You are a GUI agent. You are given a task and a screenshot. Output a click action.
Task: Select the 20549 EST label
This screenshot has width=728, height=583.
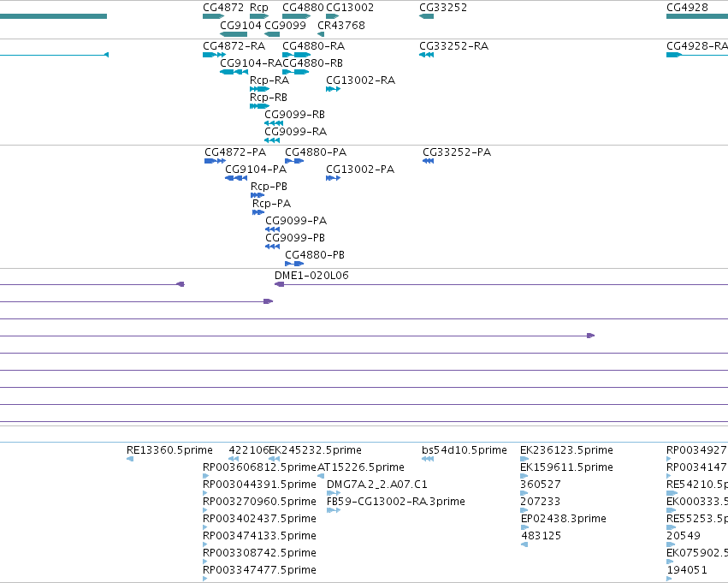[684, 536]
